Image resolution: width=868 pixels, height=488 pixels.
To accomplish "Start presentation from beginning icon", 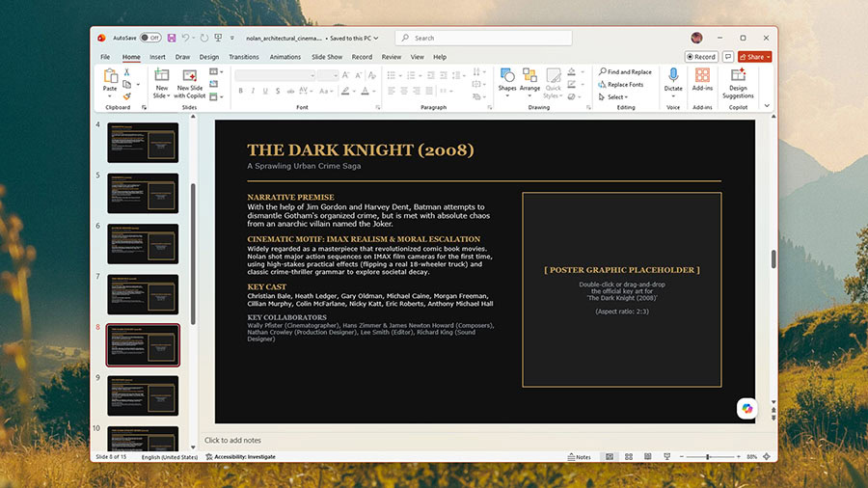I will (218, 38).
